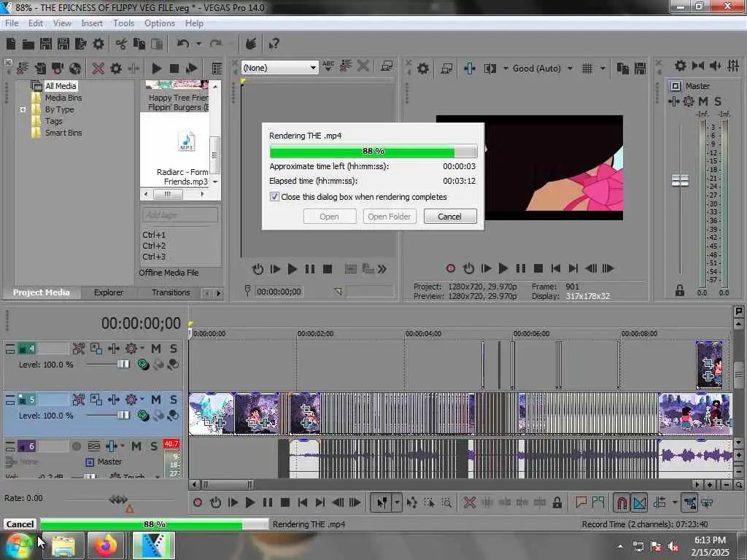Viewport: 747px width, 560px height.
Task: Uncheck Close this dialog box when rendering completes
Action: click(x=274, y=197)
